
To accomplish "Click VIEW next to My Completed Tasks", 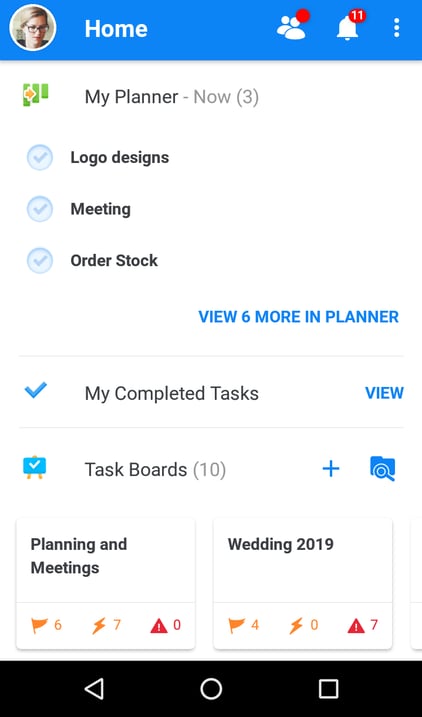I will tap(385, 393).
